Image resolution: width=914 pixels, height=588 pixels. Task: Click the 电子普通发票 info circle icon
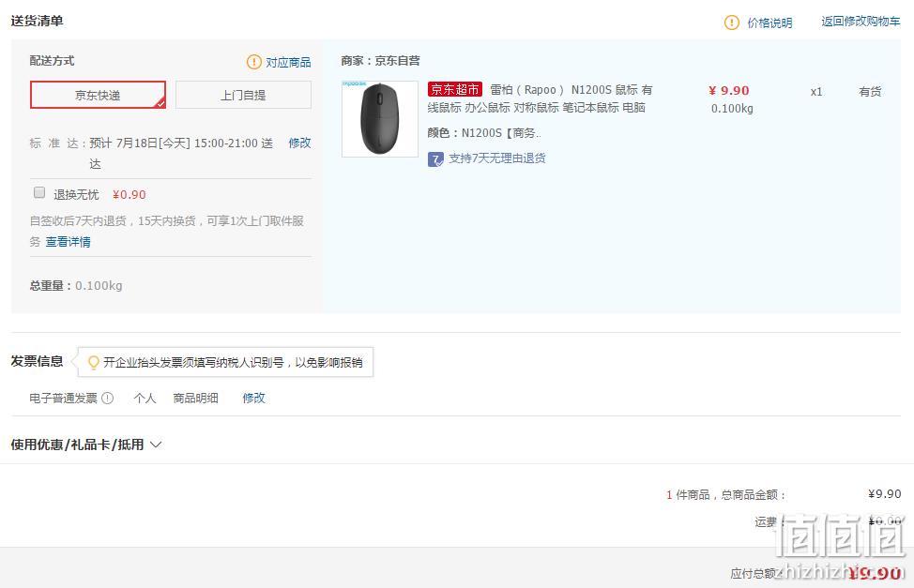click(108, 398)
